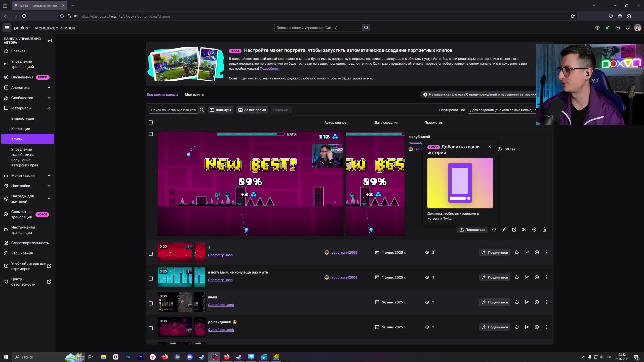The width and height of the screenshot is (644, 362).
Task: Click Поделиться on the expanded clip
Action: 472,230
